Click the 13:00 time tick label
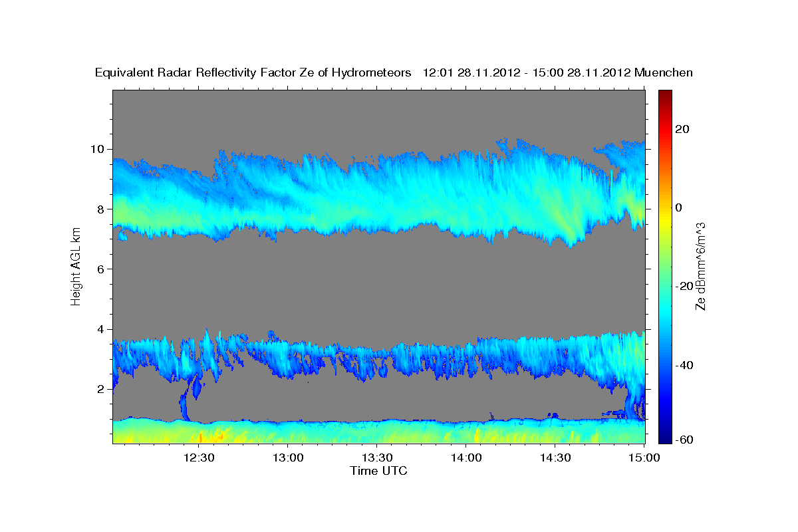The height and width of the screenshot is (532, 798). 287,458
